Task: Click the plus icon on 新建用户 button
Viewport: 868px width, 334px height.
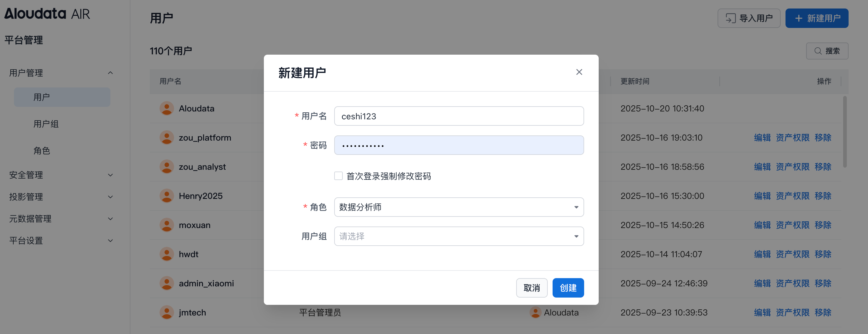Action: (x=799, y=18)
